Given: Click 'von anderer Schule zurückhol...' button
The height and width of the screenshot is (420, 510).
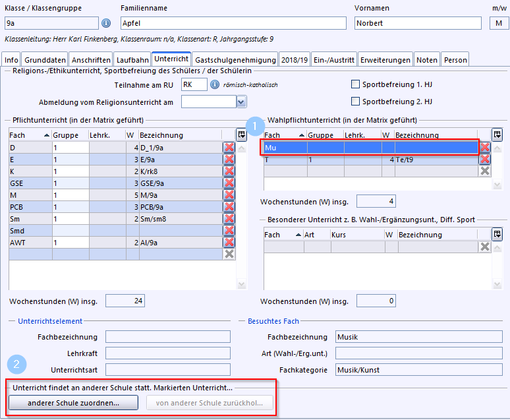Looking at the screenshot, I should click(210, 403).
